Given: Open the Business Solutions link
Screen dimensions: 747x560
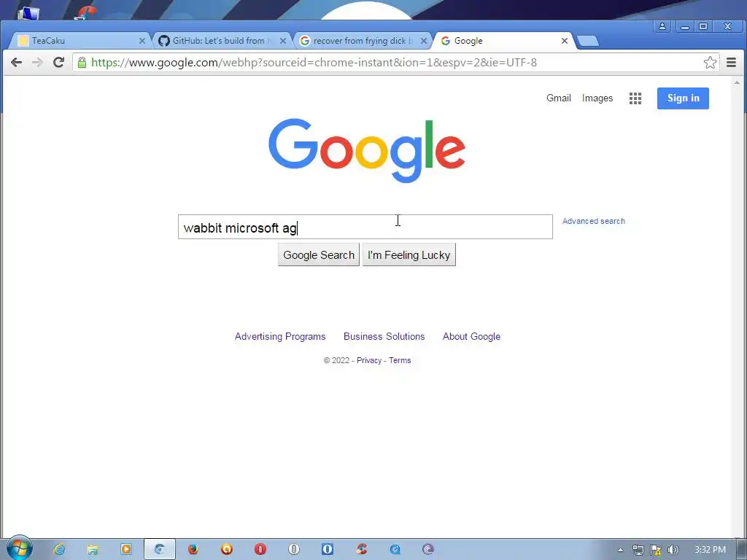Looking at the screenshot, I should 384,337.
